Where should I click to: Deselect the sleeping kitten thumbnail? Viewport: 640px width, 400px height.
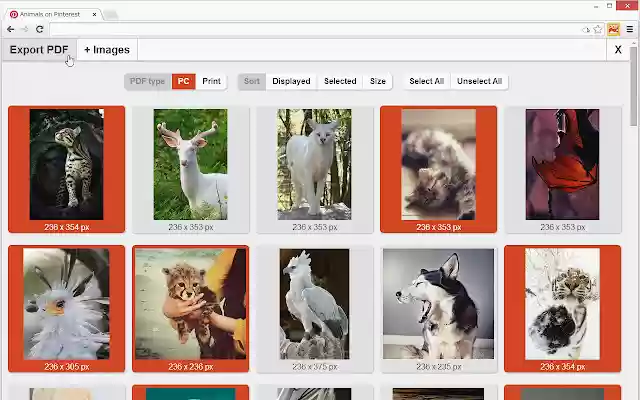(438, 169)
